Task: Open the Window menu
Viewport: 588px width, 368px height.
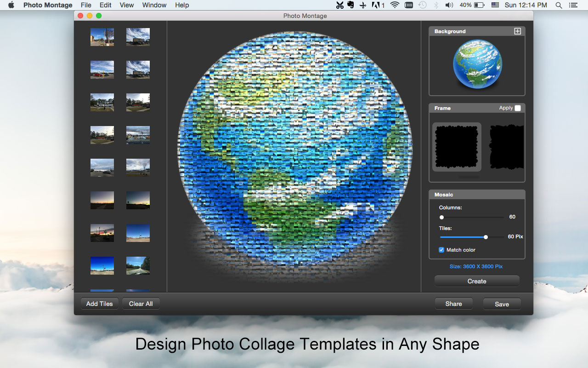Action: tap(154, 5)
